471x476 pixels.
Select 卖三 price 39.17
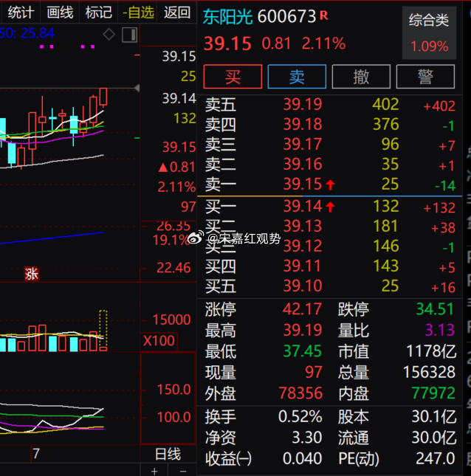303,144
